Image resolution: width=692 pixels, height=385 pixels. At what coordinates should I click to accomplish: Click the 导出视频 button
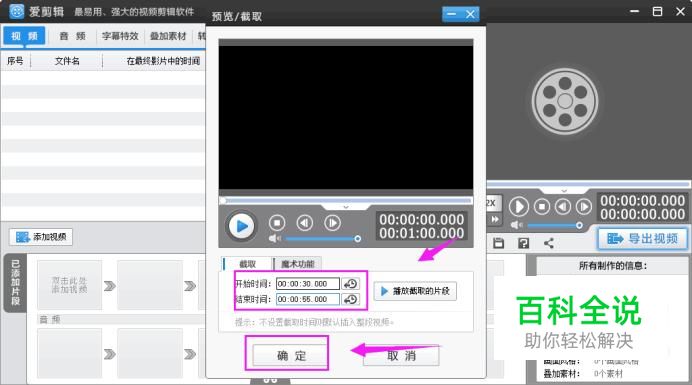(643, 239)
